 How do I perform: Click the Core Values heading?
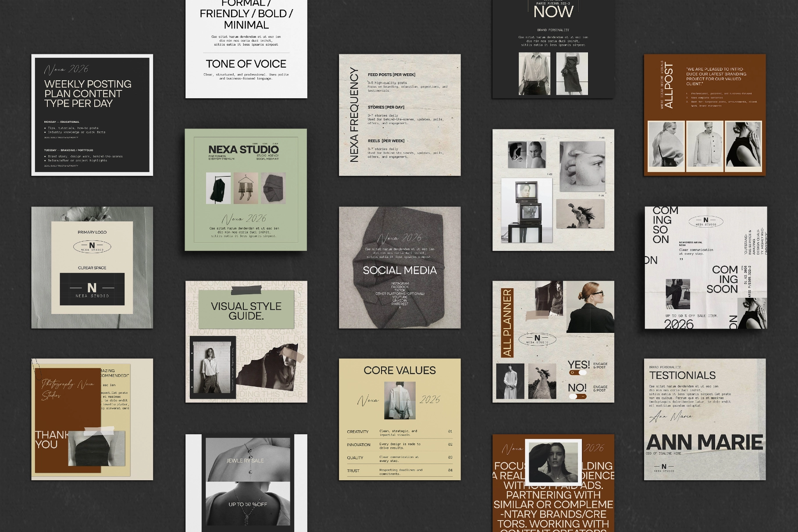coord(399,371)
